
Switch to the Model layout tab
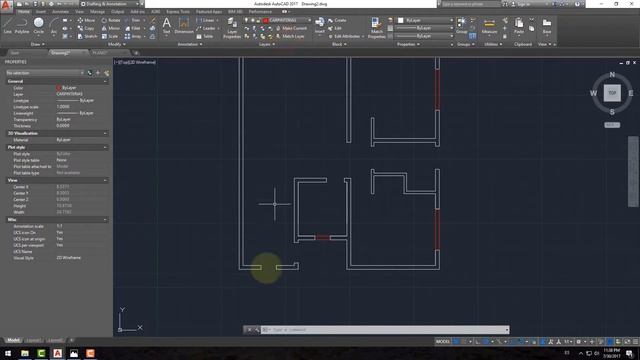click(x=13, y=340)
